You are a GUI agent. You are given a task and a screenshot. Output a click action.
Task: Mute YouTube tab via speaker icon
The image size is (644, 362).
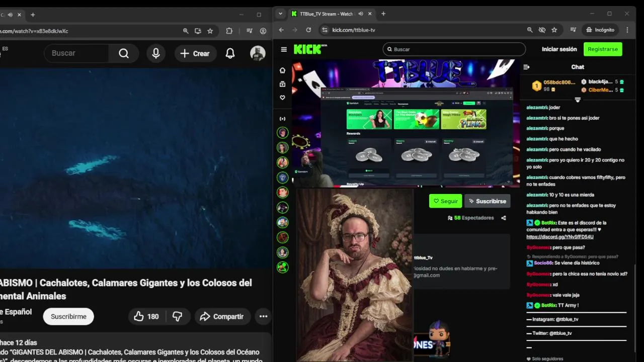coord(10,15)
